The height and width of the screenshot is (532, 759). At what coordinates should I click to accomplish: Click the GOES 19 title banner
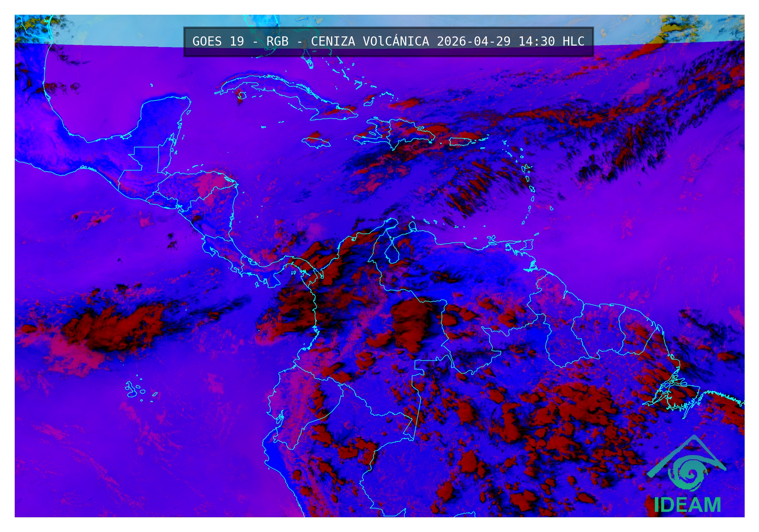point(388,42)
